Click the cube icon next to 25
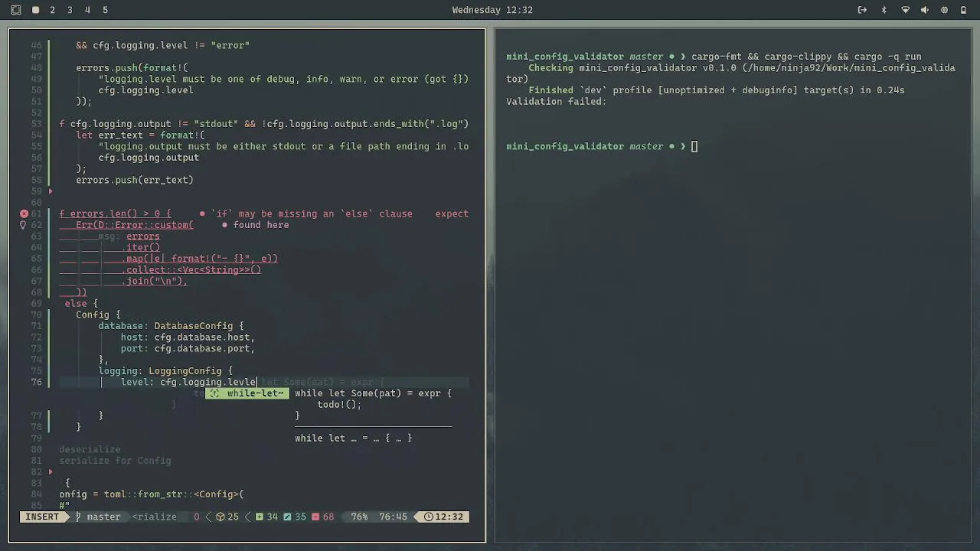The width and height of the screenshot is (980, 551). (x=220, y=517)
